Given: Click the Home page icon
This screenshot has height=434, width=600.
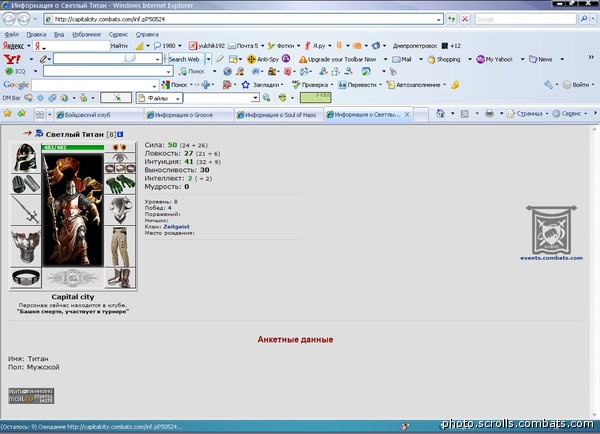Looking at the screenshot, I should coord(440,114).
